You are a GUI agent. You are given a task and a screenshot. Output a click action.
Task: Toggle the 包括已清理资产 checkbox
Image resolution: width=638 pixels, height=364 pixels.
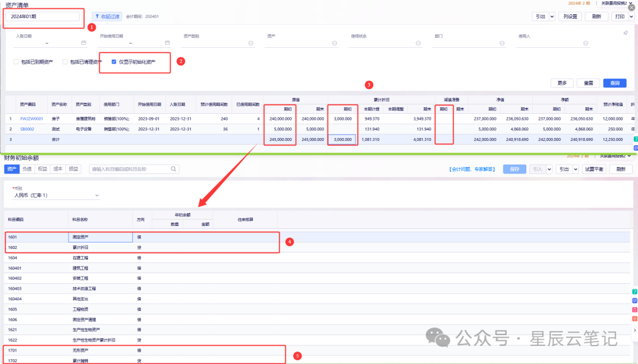[x=65, y=62]
